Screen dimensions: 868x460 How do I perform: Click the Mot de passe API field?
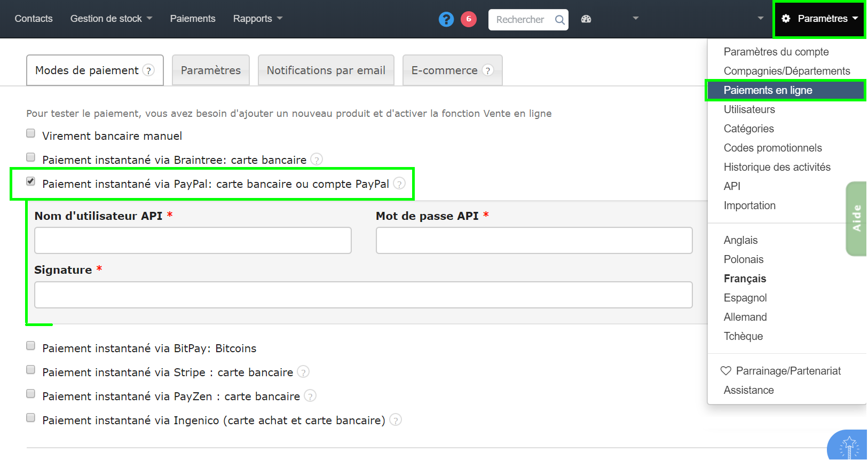pos(534,241)
